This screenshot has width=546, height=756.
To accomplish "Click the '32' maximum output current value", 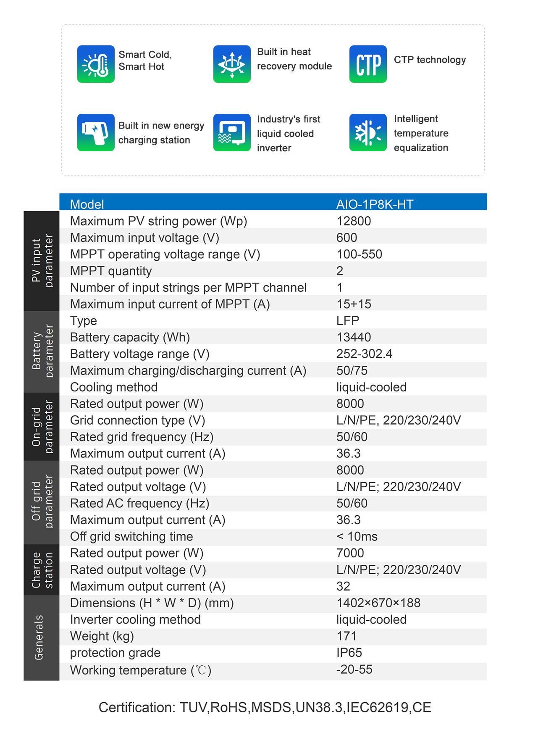I will tap(343, 586).
